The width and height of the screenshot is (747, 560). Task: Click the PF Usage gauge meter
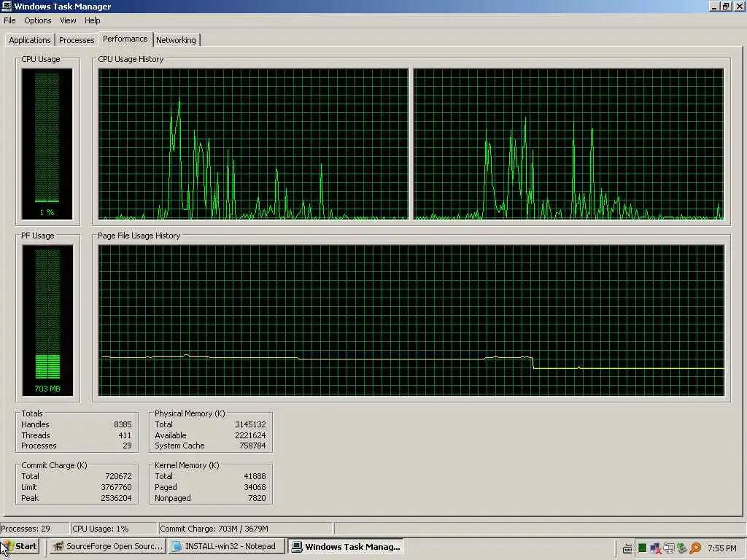(x=47, y=321)
